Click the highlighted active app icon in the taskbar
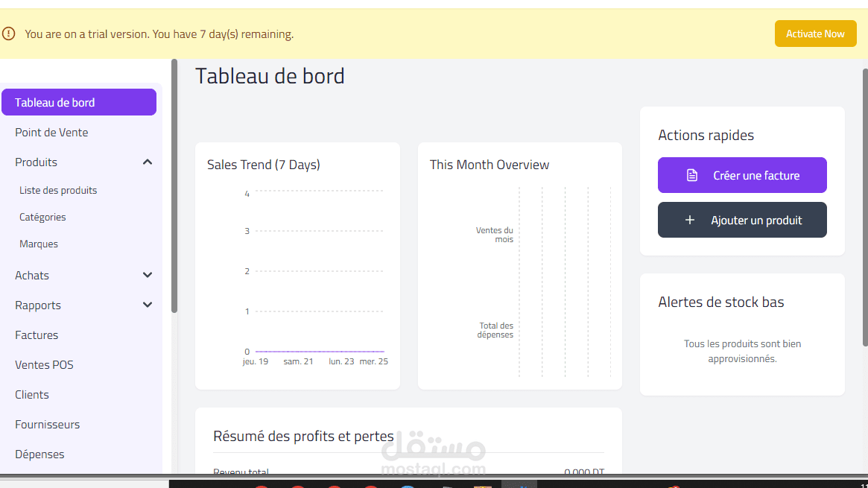 519,485
